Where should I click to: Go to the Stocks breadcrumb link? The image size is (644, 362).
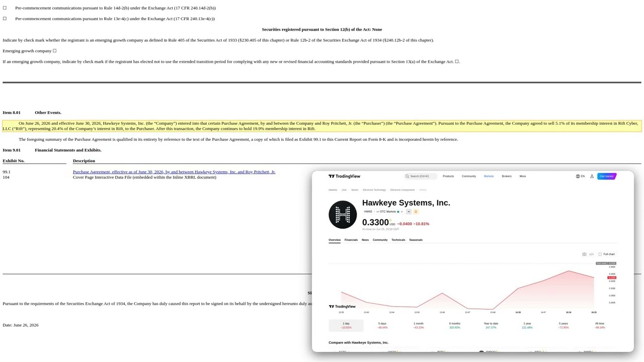click(355, 190)
